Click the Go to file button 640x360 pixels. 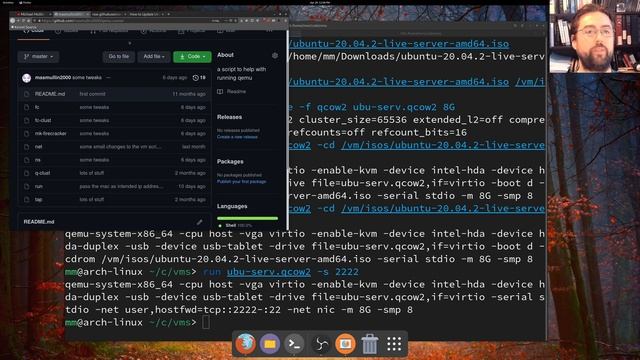(119, 56)
